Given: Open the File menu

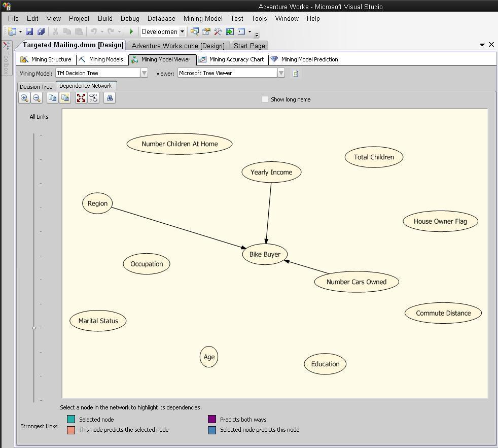Looking at the screenshot, I should click(x=13, y=18).
